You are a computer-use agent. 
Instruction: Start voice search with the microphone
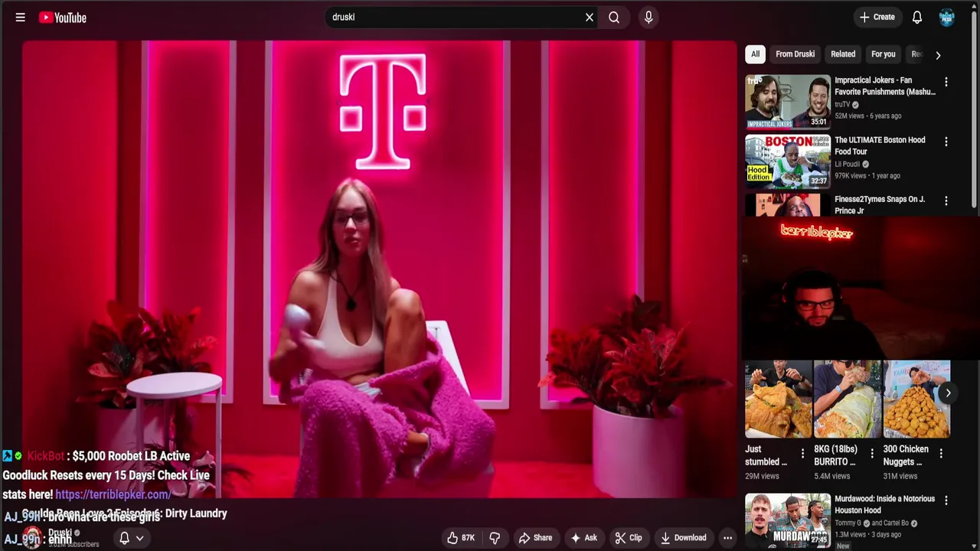648,17
